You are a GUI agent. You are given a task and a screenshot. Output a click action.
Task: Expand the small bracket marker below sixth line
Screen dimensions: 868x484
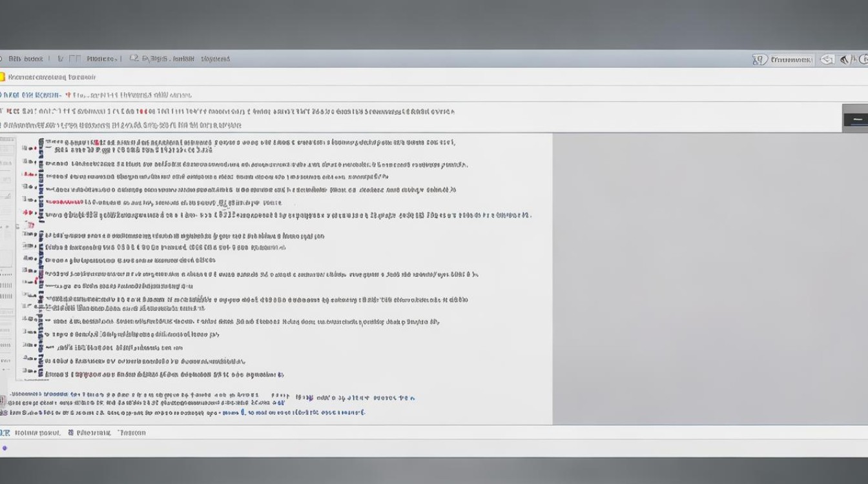[28, 225]
